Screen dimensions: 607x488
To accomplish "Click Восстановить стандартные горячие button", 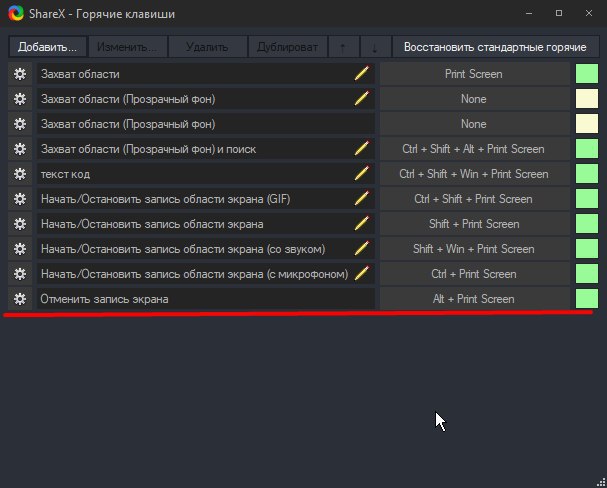I will (x=496, y=47).
